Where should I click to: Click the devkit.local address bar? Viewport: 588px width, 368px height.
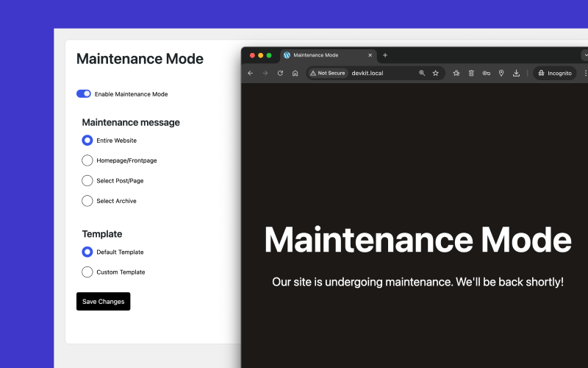tap(382, 73)
